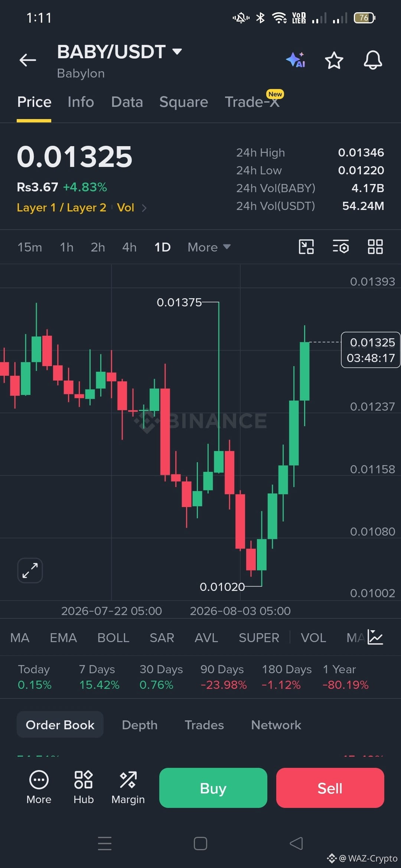Tap the Vol tag link
Viewport: 401px width, 868px height.
(125, 207)
